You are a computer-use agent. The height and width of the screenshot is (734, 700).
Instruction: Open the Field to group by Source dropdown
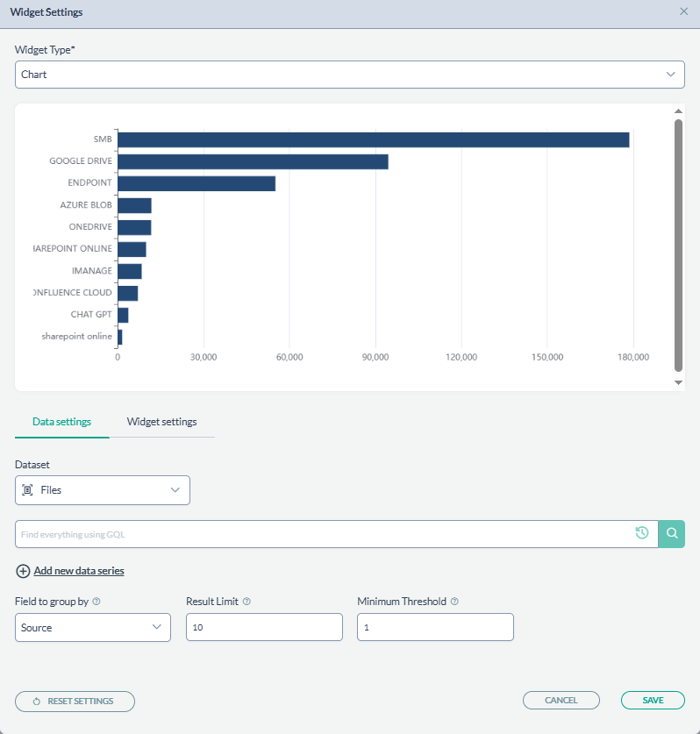coord(93,627)
